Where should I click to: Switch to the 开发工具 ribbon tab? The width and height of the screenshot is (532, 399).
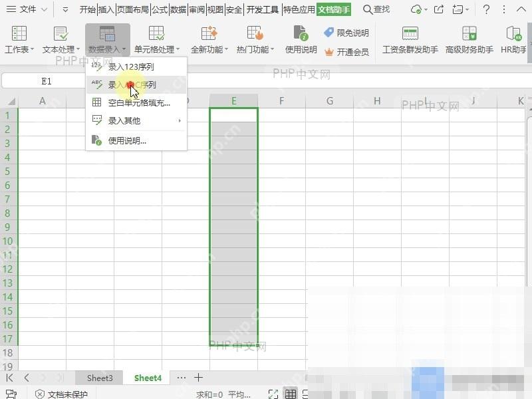click(x=262, y=9)
